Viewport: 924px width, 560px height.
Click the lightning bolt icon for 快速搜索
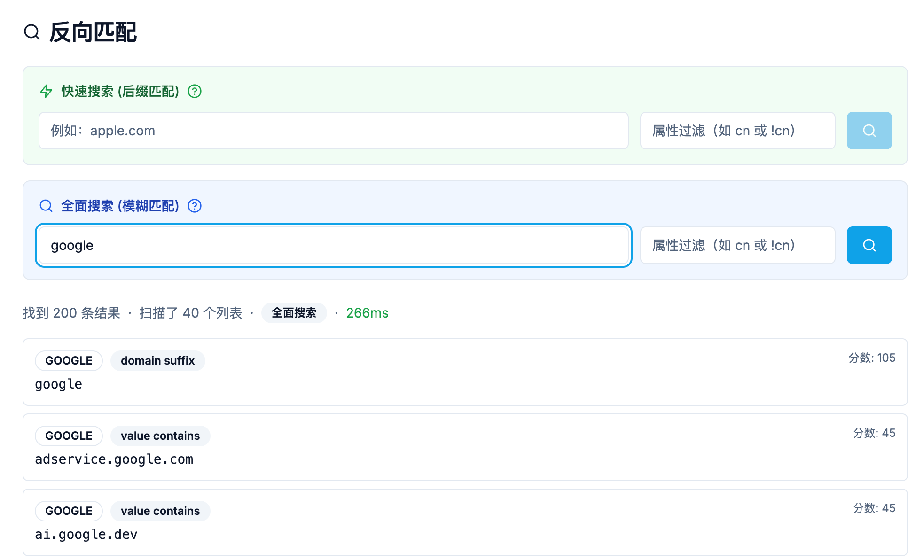(46, 91)
